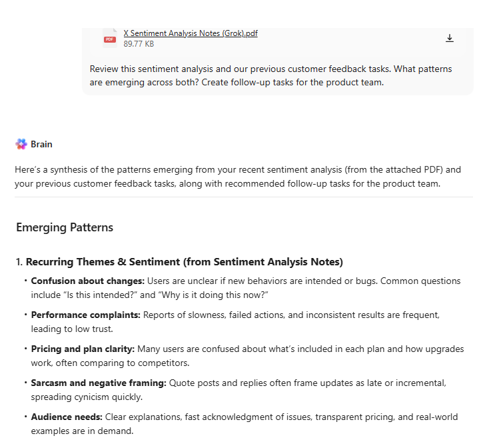
Task: Select the Sarcasm and negative framing label
Action: click(x=99, y=383)
